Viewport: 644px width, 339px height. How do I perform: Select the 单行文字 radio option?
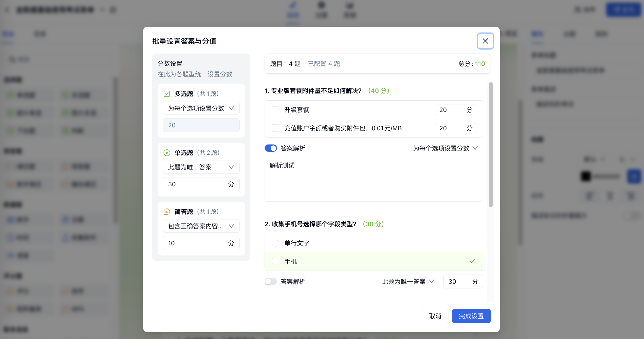tap(275, 243)
